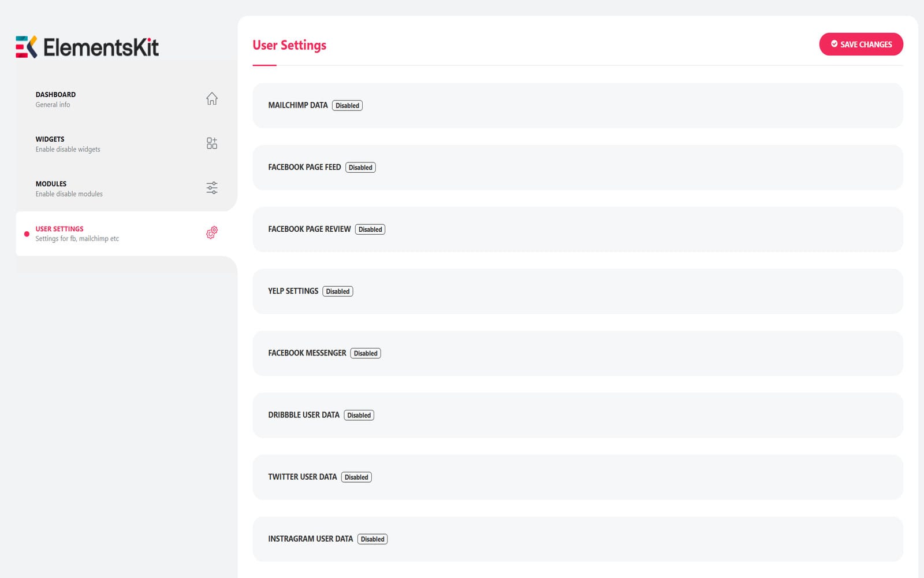Save changes to user settings
The height and width of the screenshot is (578, 924).
(x=861, y=45)
